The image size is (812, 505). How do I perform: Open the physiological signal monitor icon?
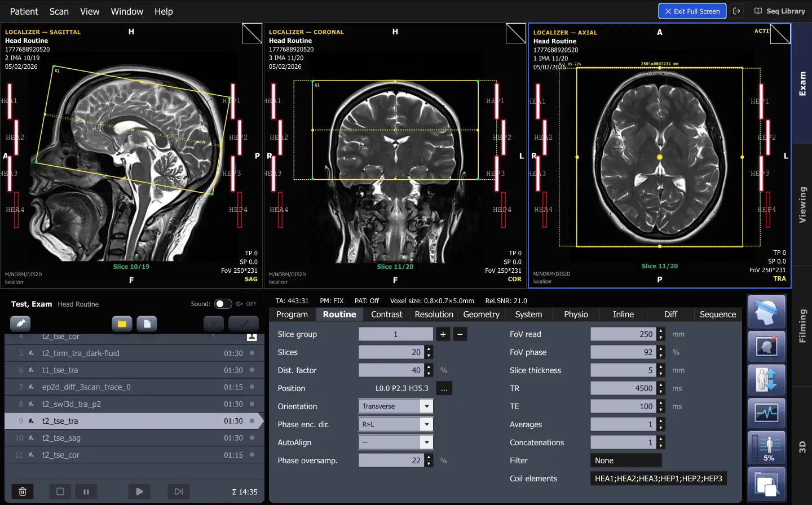[x=766, y=413]
